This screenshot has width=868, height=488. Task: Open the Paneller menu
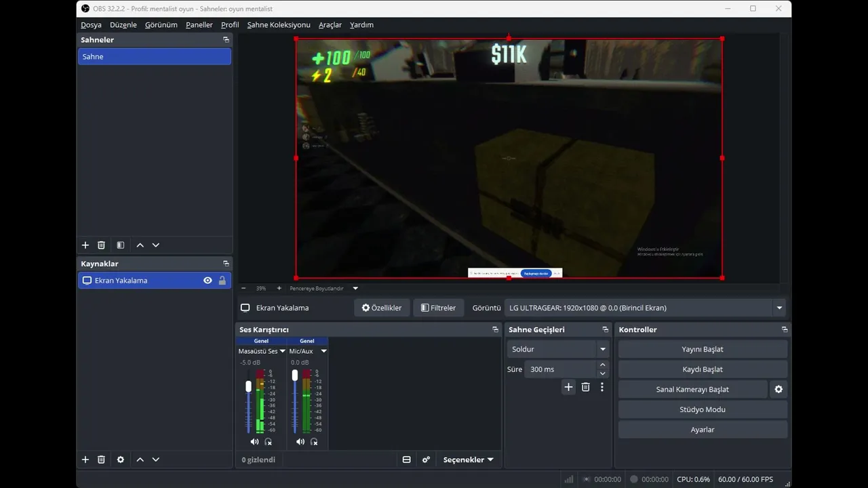coord(199,25)
